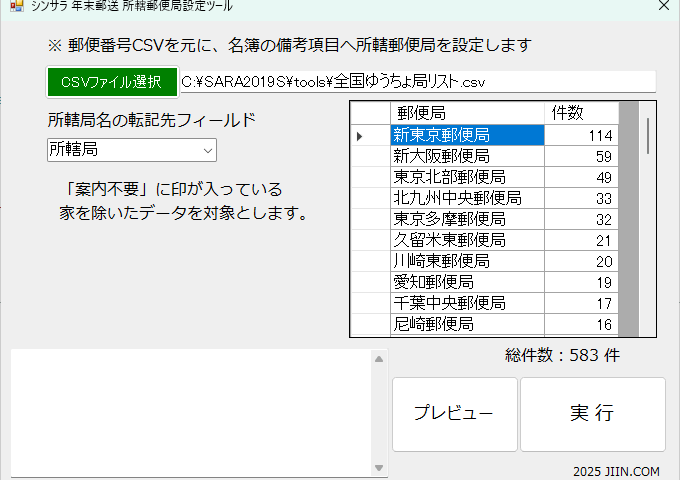Click the log text area scroll up arrow

pyautogui.click(x=378, y=359)
